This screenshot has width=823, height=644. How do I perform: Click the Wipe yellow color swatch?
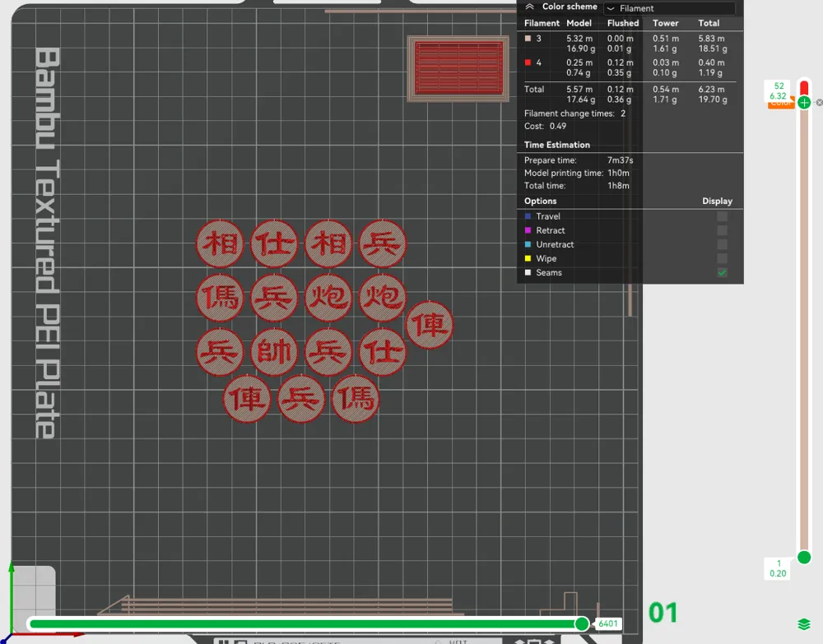(x=528, y=258)
